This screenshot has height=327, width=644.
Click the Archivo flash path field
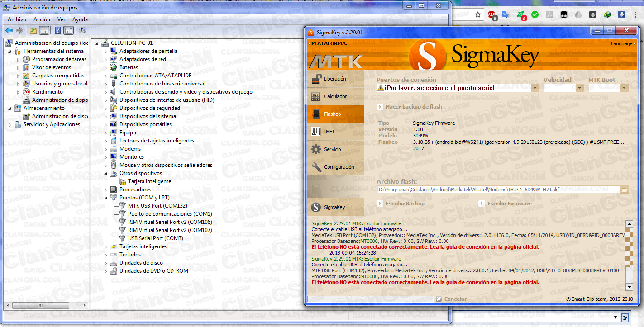tap(498, 190)
